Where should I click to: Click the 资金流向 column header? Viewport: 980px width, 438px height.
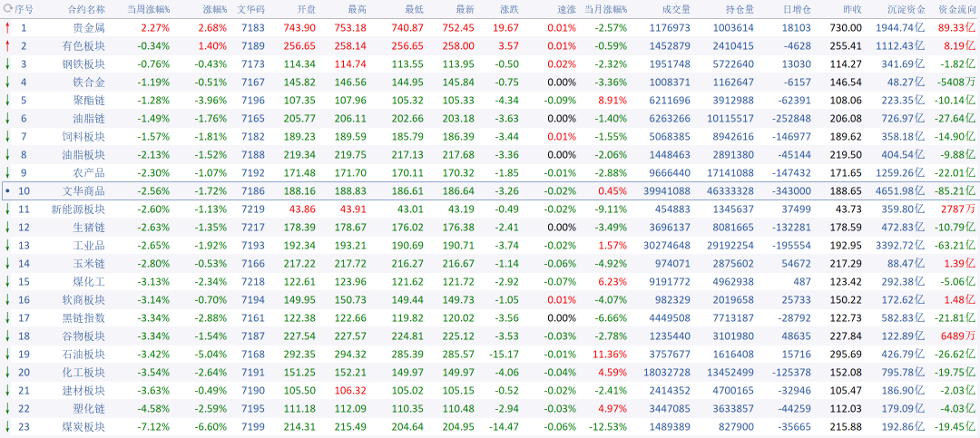(x=957, y=9)
